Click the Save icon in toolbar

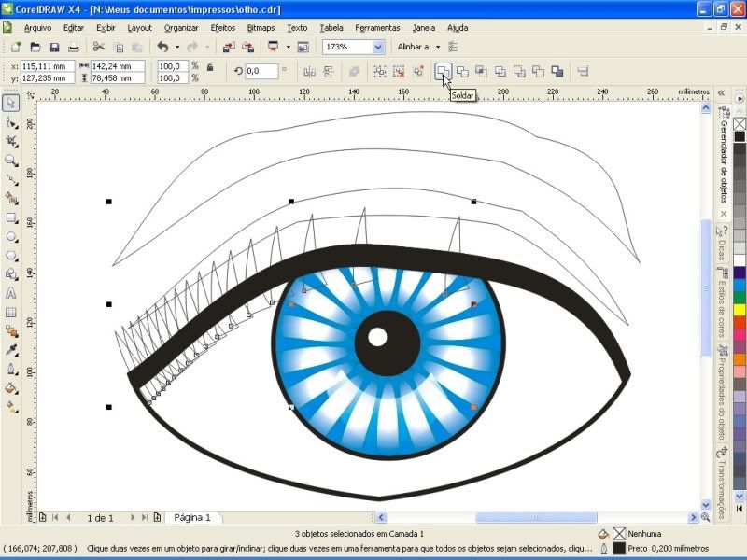pyautogui.click(x=54, y=47)
